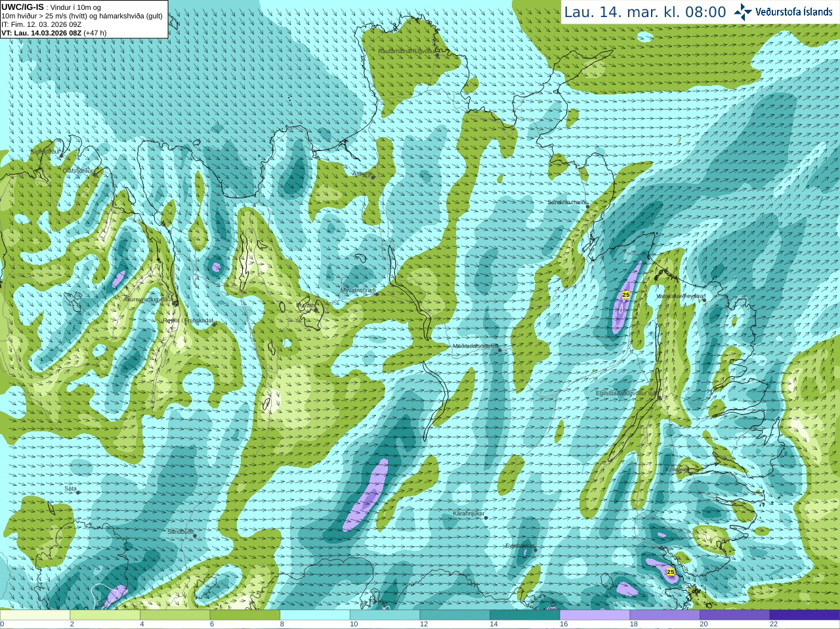The height and width of the screenshot is (629, 840).
Task: Click the Eyjabakkar label text
Action: [x=520, y=546]
